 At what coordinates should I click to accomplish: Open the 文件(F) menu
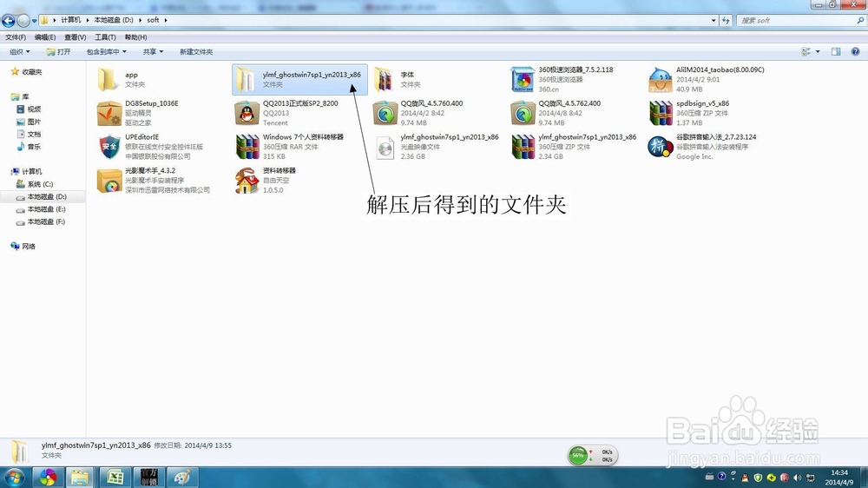tap(16, 37)
